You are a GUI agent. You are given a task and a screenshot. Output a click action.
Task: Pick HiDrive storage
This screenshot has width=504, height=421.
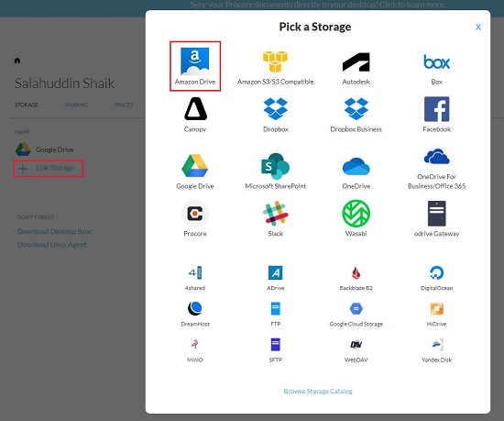(436, 309)
